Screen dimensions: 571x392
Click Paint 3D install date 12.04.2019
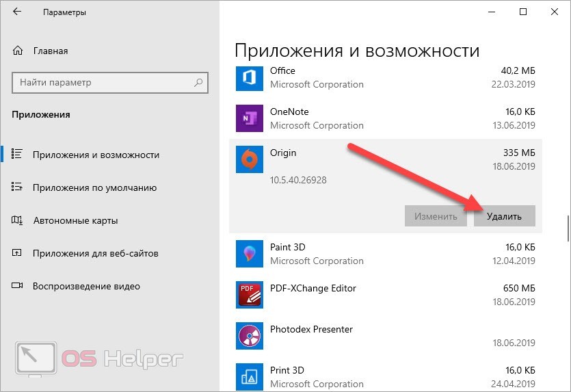(514, 261)
